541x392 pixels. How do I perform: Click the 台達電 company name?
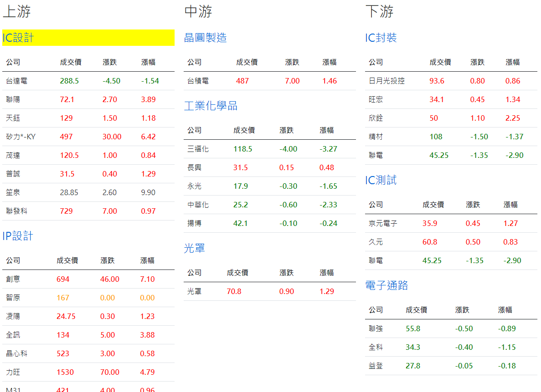point(17,81)
